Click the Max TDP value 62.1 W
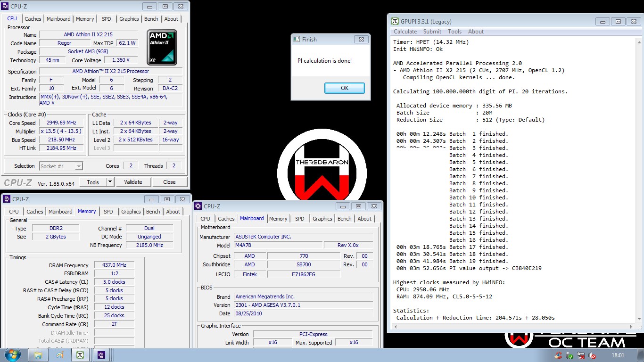The height and width of the screenshot is (362, 644). tap(127, 43)
